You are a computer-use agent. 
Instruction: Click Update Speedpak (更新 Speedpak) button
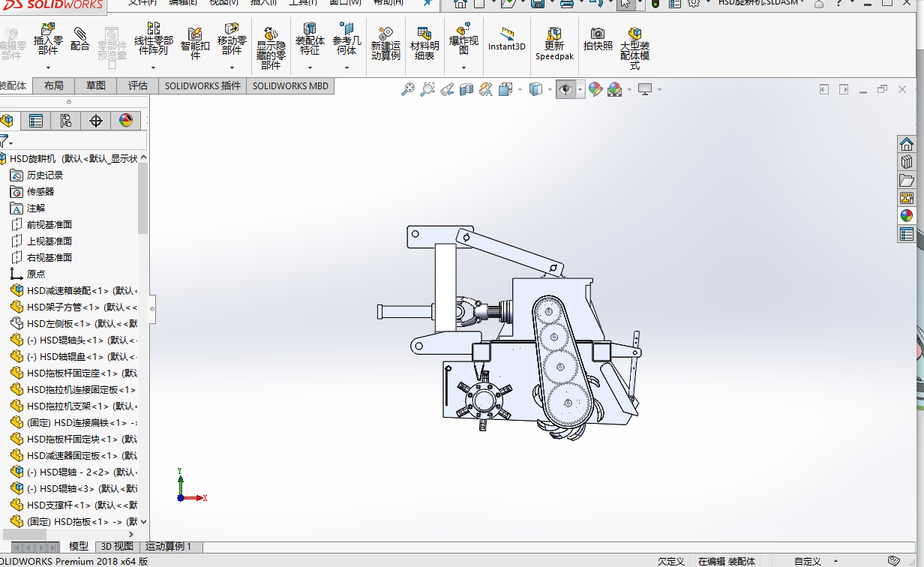(x=554, y=43)
